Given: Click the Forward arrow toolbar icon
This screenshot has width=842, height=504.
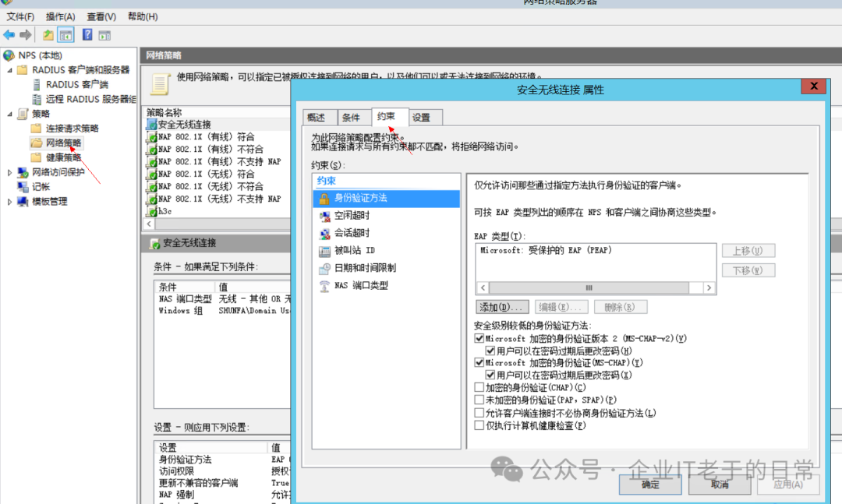Looking at the screenshot, I should click(x=25, y=35).
